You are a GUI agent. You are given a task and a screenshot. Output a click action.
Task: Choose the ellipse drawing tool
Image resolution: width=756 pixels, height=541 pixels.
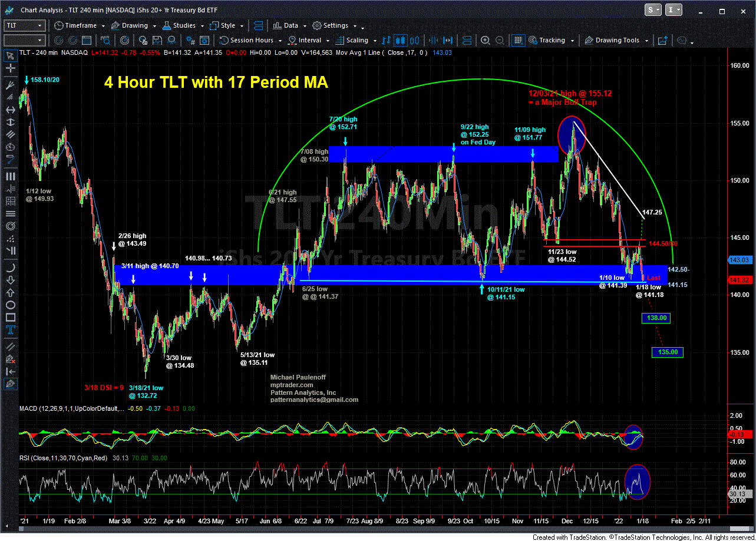coord(10,305)
